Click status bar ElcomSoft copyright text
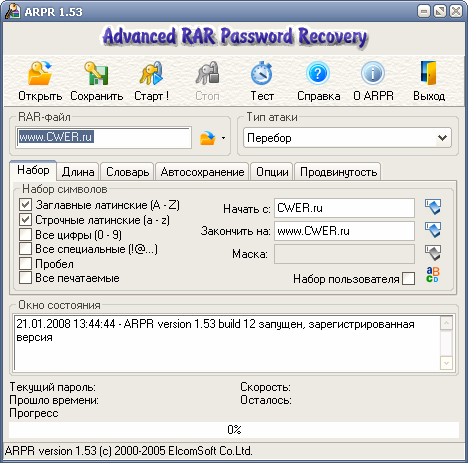468x463 pixels. point(129,451)
